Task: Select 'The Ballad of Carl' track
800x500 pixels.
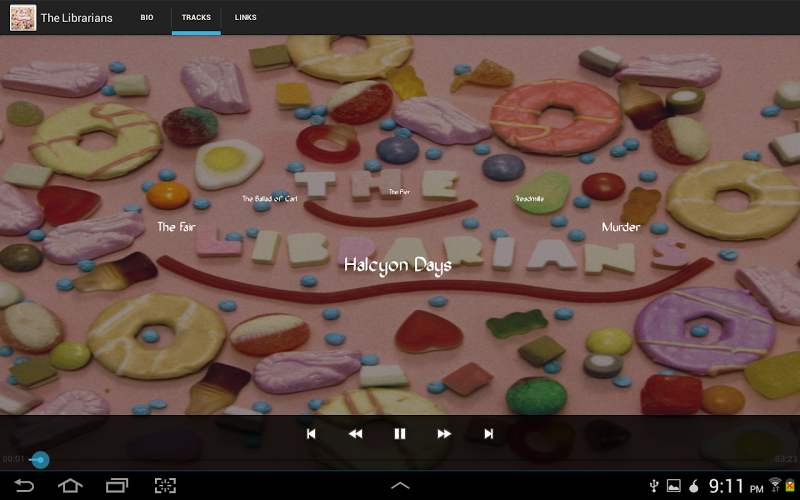Action: (269, 198)
